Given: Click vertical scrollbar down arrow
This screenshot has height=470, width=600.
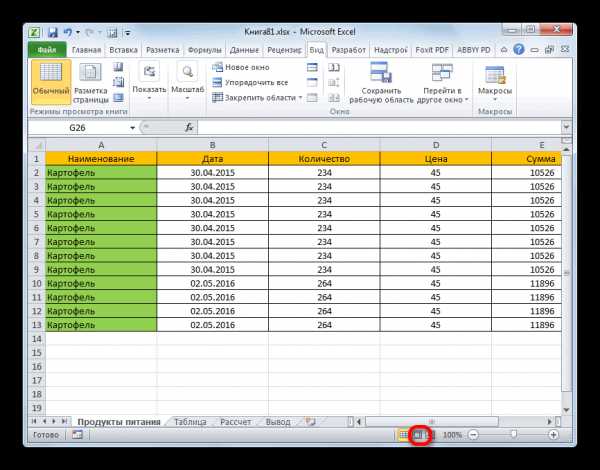Looking at the screenshot, I should click(x=567, y=410).
